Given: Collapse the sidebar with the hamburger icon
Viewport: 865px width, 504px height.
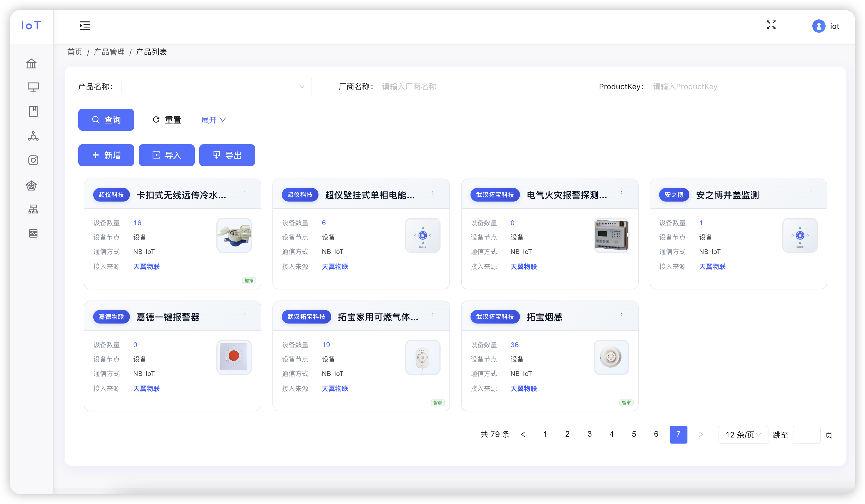Looking at the screenshot, I should coord(84,26).
